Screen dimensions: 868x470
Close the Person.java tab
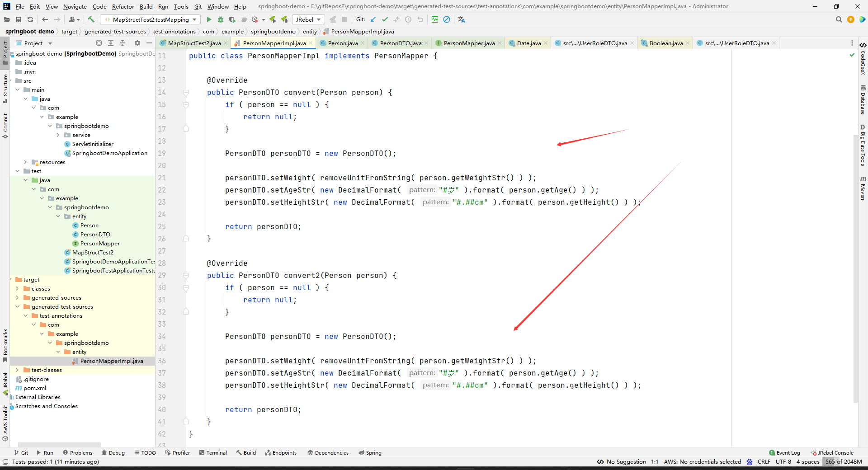pos(363,43)
